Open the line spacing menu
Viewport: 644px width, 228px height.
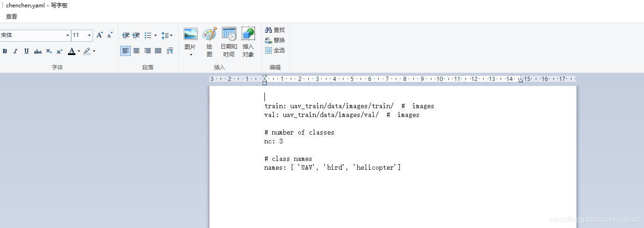pos(167,35)
